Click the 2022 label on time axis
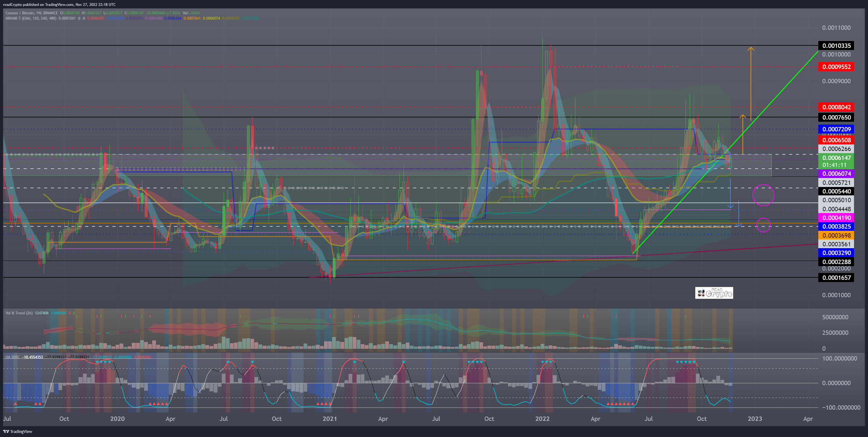 pyautogui.click(x=542, y=419)
